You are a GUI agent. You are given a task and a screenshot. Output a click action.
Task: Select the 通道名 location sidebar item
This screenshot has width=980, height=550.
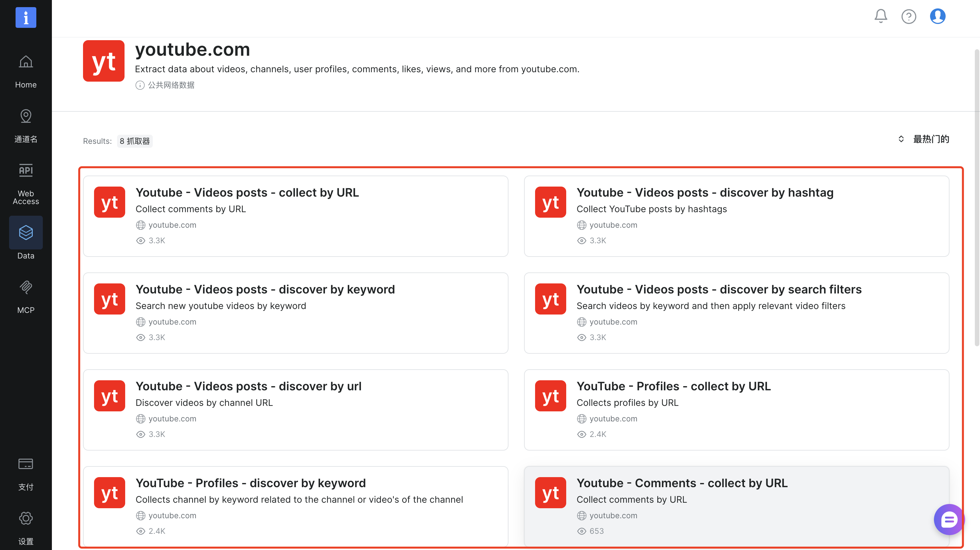tap(26, 125)
